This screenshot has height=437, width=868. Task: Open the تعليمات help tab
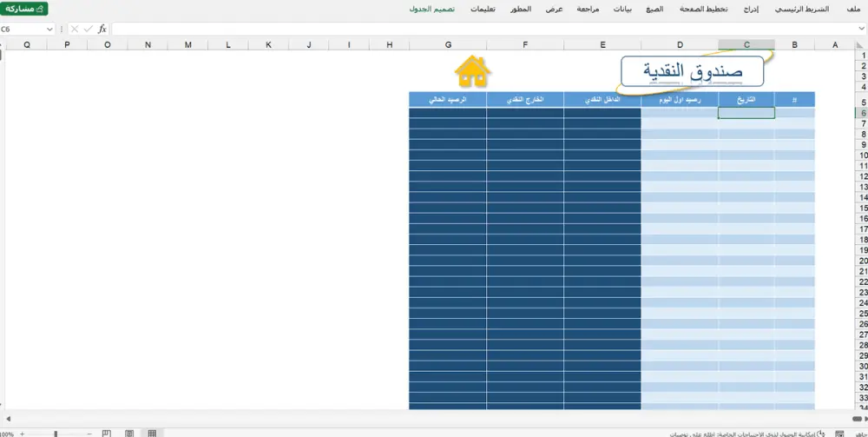[x=483, y=10]
